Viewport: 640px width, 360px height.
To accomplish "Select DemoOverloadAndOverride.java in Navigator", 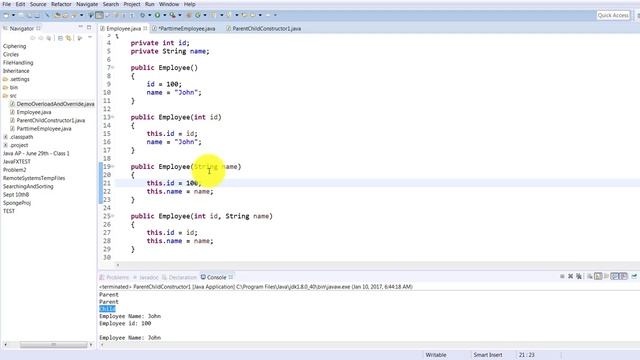I will [56, 104].
